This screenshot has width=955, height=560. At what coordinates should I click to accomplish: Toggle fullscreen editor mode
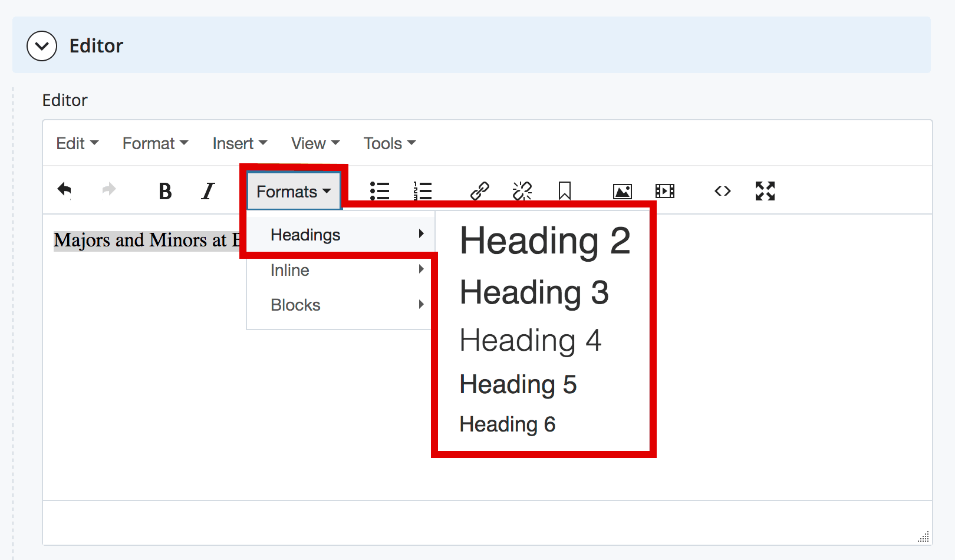(765, 191)
